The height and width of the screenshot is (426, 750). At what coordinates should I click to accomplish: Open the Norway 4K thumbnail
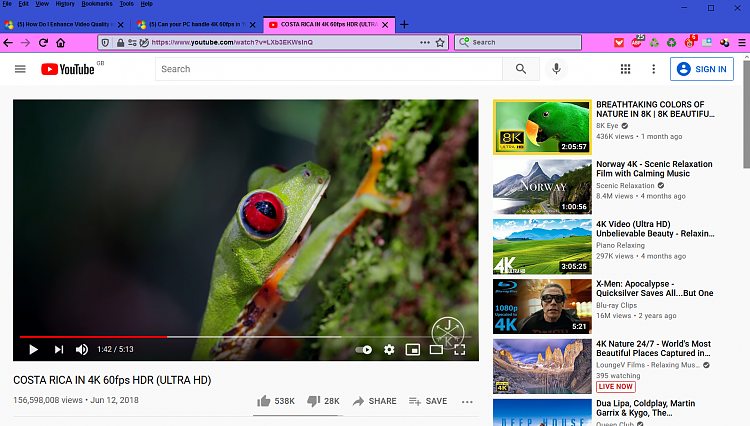tap(542, 187)
